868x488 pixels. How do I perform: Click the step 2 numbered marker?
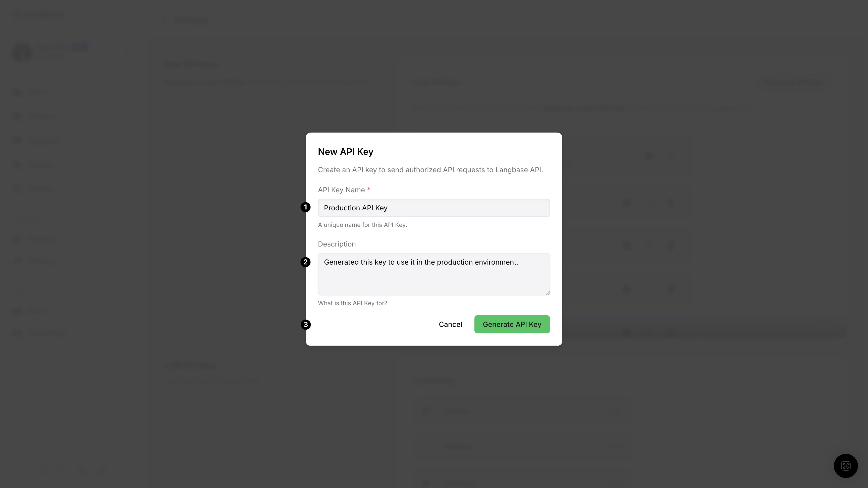305,262
